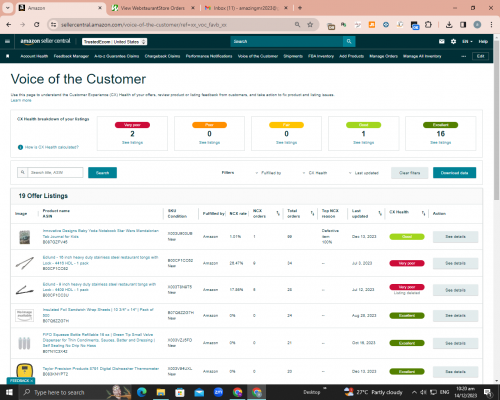Open the Learn more link

(21, 100)
